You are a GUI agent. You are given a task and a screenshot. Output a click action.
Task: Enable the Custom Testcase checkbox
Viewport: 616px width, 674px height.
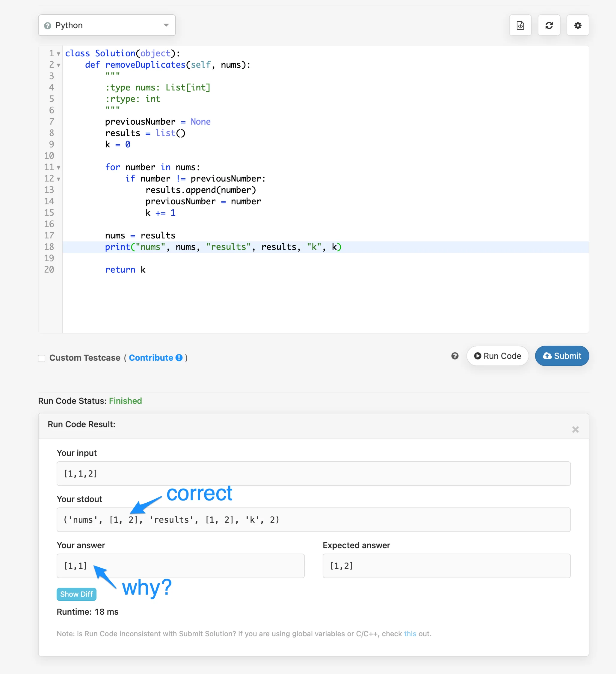coord(42,358)
